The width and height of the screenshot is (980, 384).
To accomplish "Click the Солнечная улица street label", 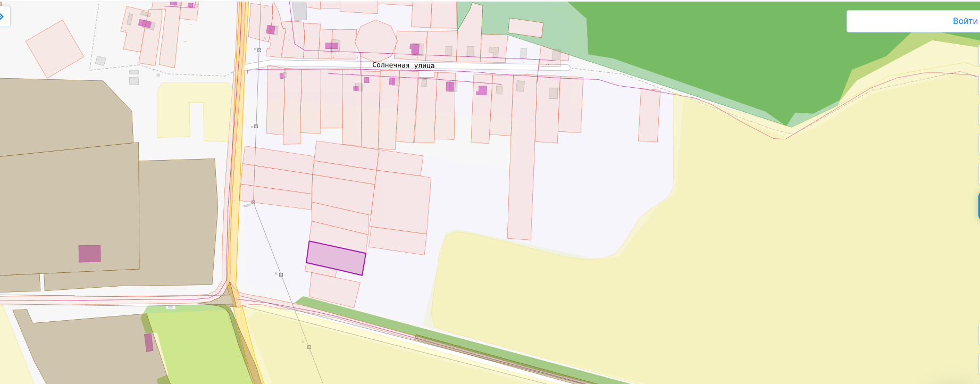I will tap(403, 65).
